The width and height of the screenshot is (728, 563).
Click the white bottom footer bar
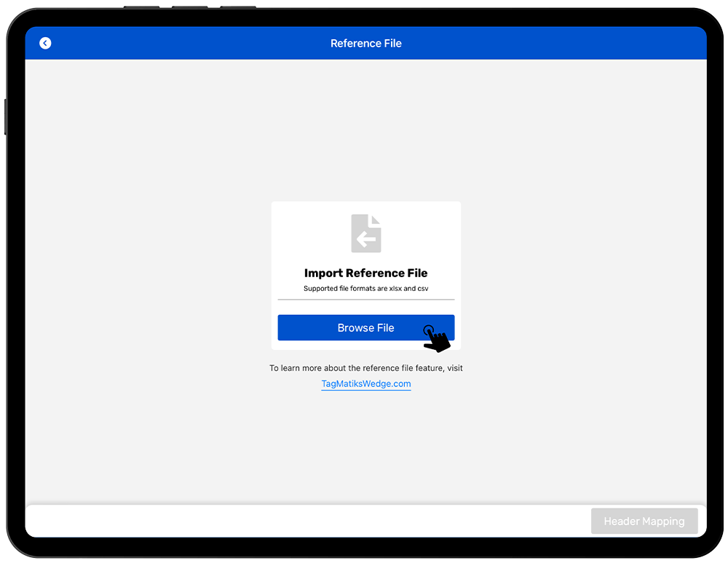tap(291, 522)
